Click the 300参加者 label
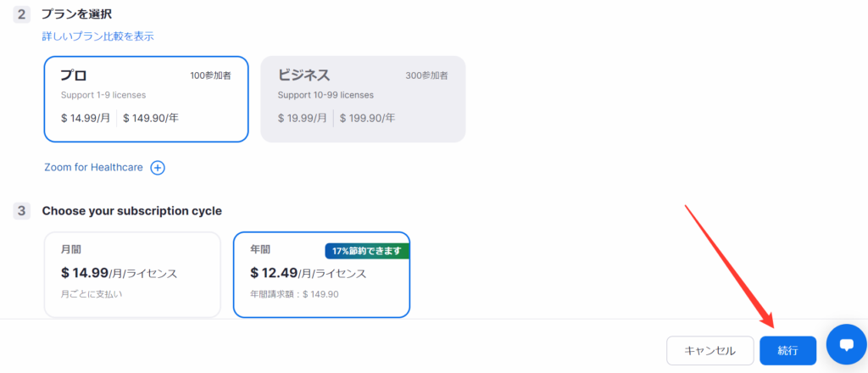Viewport: 868px width, 373px height. click(x=427, y=75)
